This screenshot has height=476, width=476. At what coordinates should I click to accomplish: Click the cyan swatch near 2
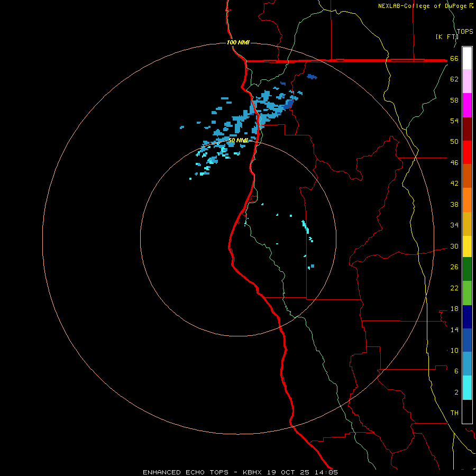[x=467, y=388]
